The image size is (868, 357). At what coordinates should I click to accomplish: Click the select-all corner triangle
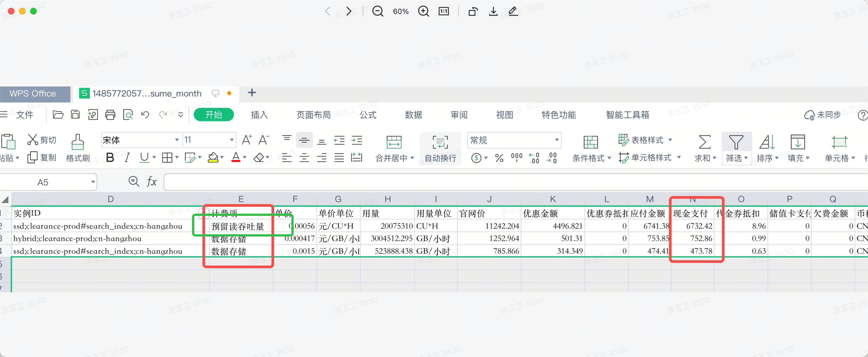(x=5, y=199)
